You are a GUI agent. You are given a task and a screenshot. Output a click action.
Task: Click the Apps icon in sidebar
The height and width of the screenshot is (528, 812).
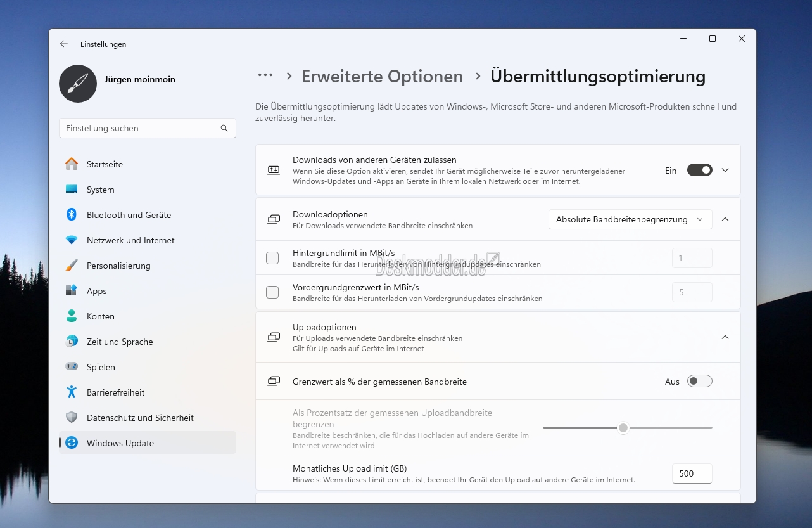click(x=72, y=291)
